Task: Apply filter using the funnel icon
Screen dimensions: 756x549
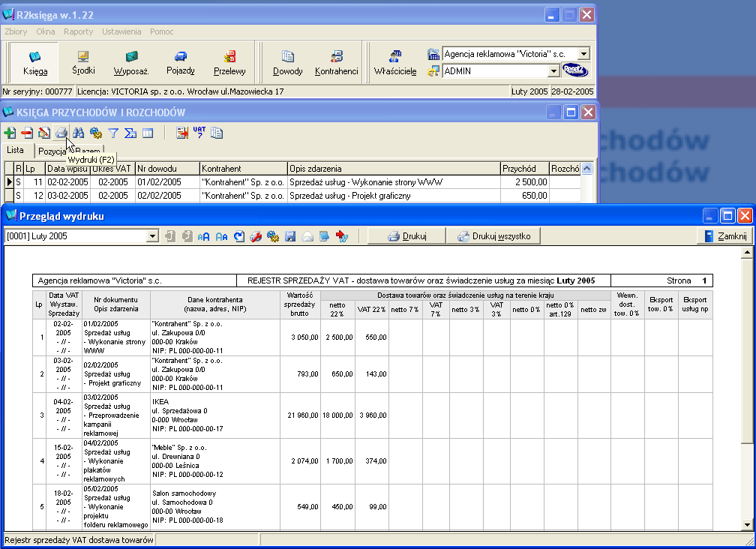Action: [113, 133]
